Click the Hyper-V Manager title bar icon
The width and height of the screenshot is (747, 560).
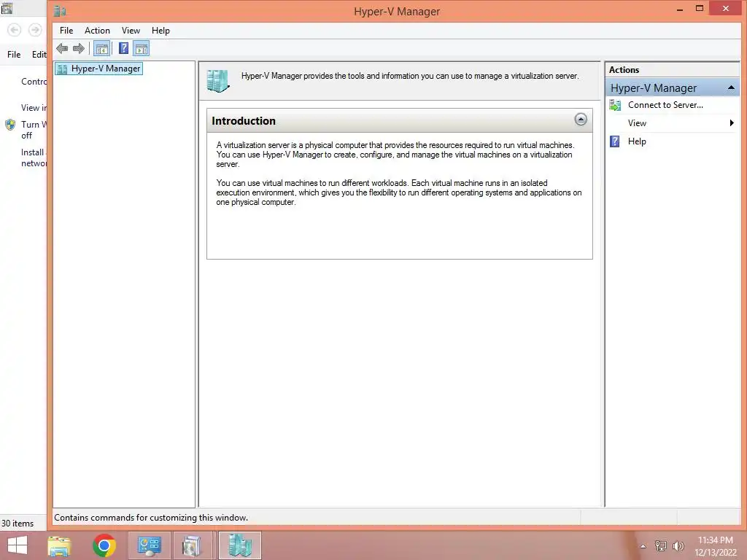(60, 10)
